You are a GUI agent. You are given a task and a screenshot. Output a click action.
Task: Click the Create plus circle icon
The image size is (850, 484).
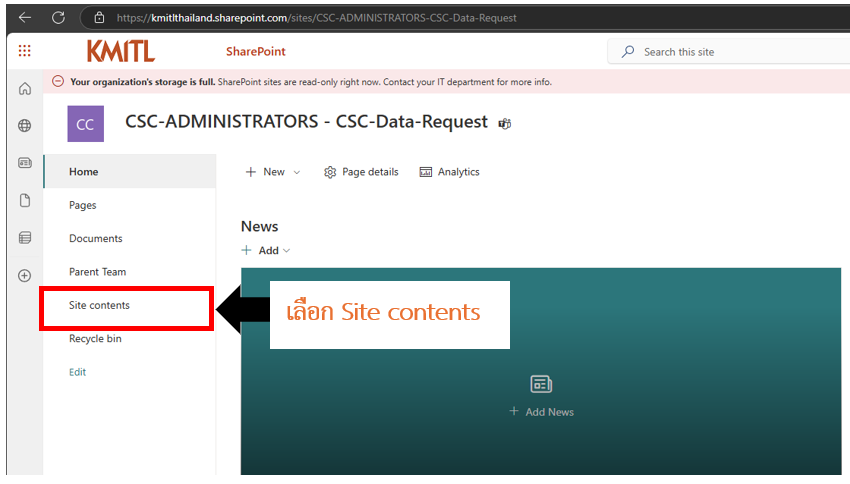(25, 275)
